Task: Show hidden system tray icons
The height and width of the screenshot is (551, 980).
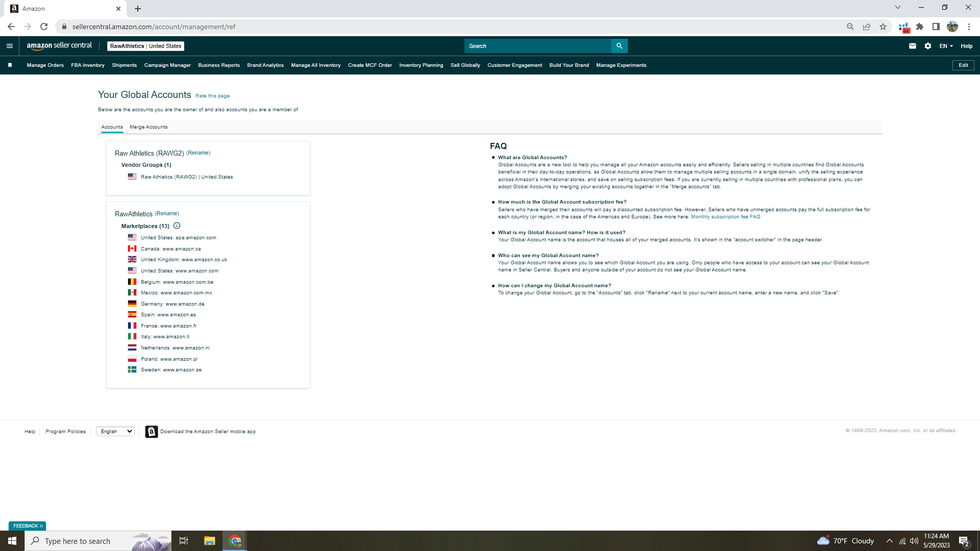Action: (x=890, y=541)
